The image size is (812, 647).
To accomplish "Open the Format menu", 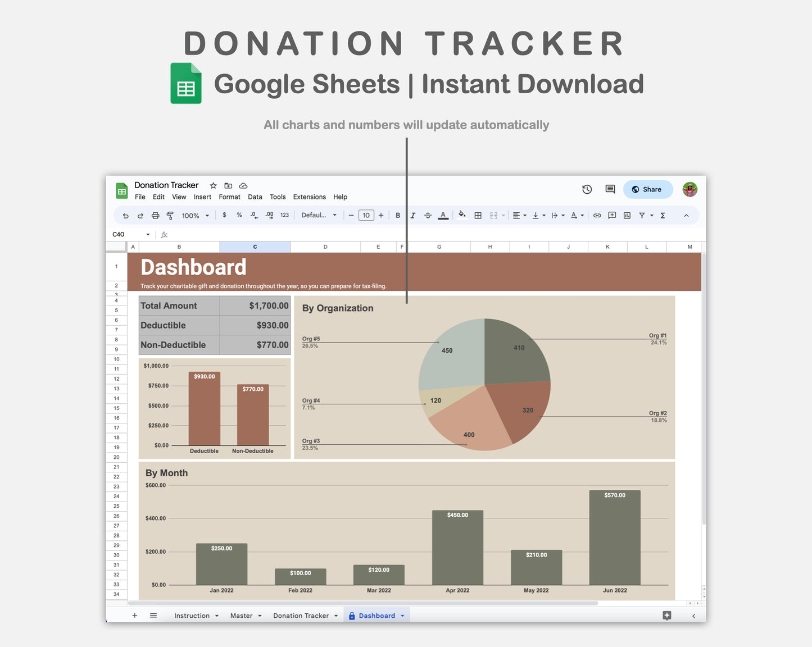I will click(229, 197).
